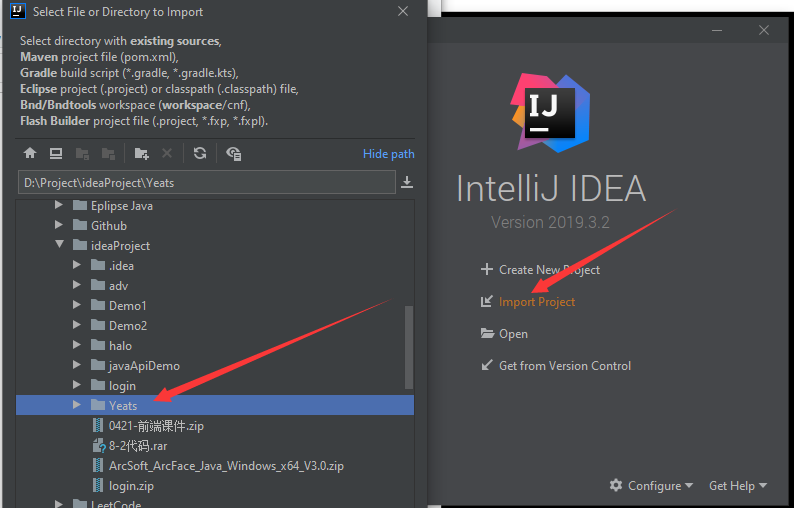Click Get from Version Control arrow icon
Screen dimensions: 794x508
coord(487,365)
